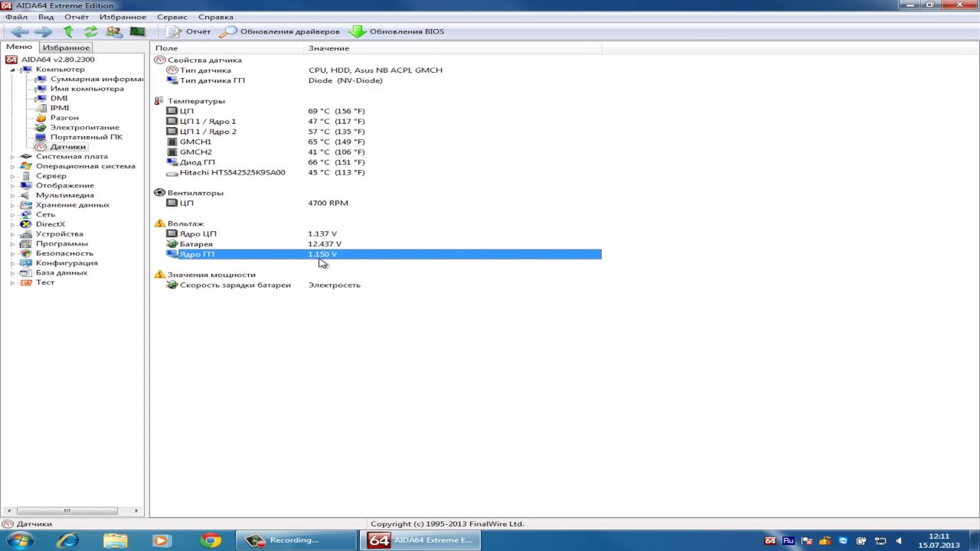Select the DMI tree item

pyautogui.click(x=59, y=98)
